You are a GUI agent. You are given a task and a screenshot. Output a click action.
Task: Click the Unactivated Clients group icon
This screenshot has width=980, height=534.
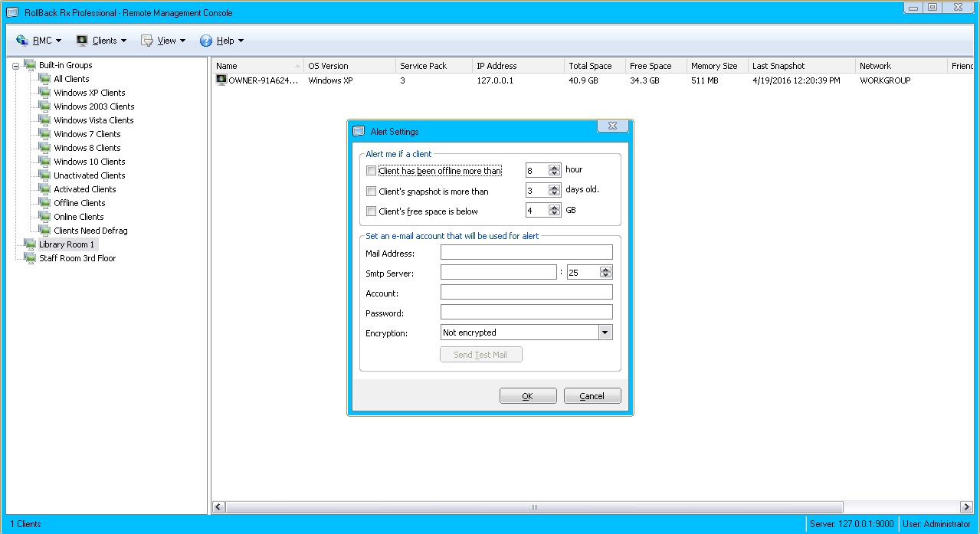point(44,175)
